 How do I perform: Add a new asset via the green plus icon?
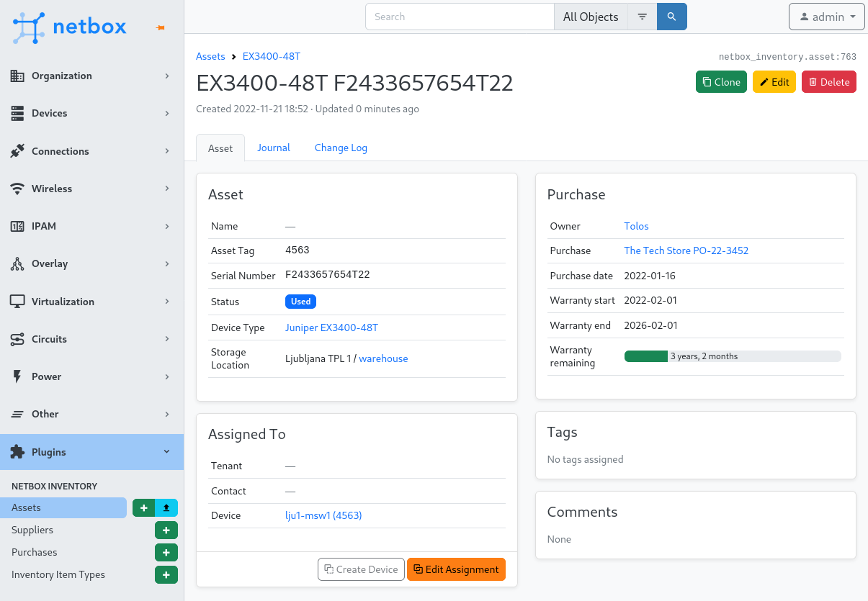pos(143,507)
